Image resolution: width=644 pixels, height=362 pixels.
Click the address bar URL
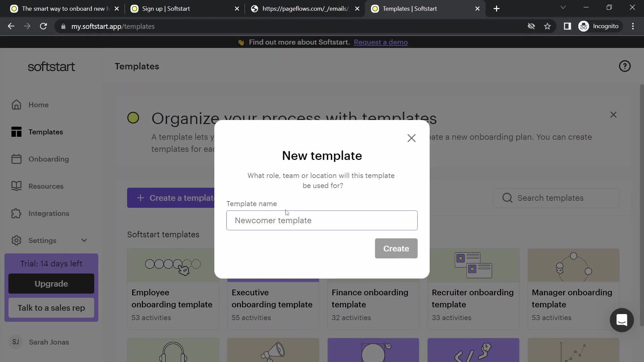(113, 26)
